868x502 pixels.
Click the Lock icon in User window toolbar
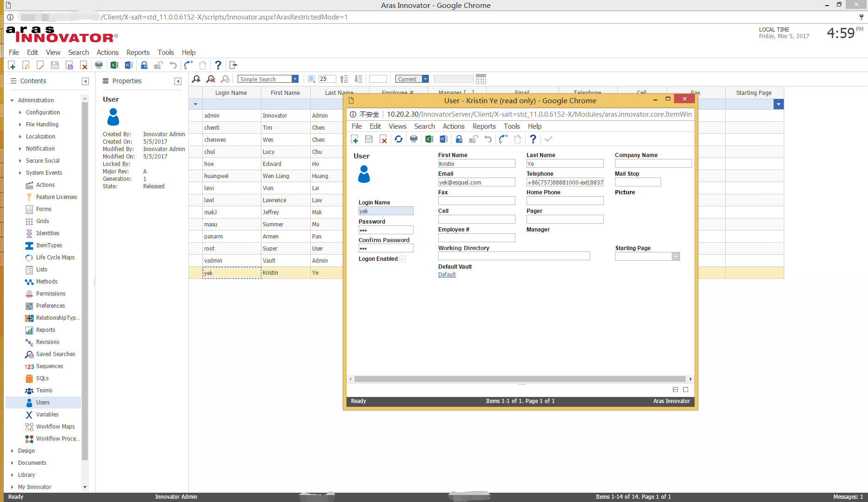459,139
